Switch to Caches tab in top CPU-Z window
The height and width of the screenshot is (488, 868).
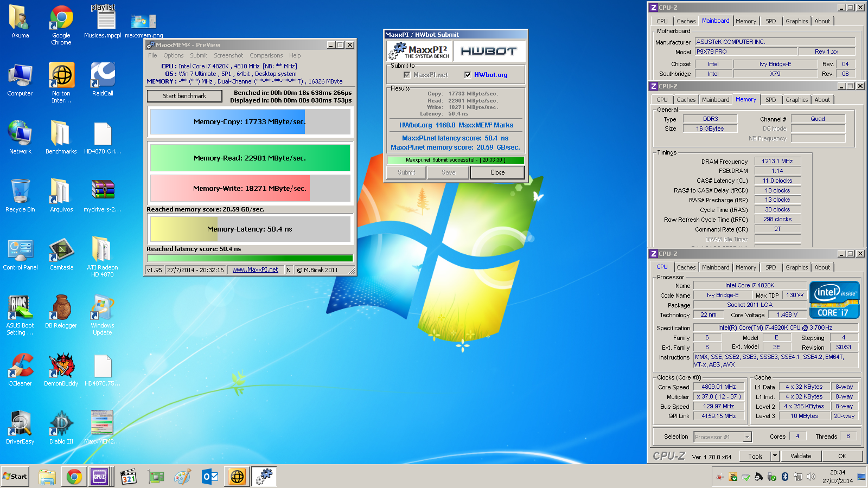tap(686, 21)
